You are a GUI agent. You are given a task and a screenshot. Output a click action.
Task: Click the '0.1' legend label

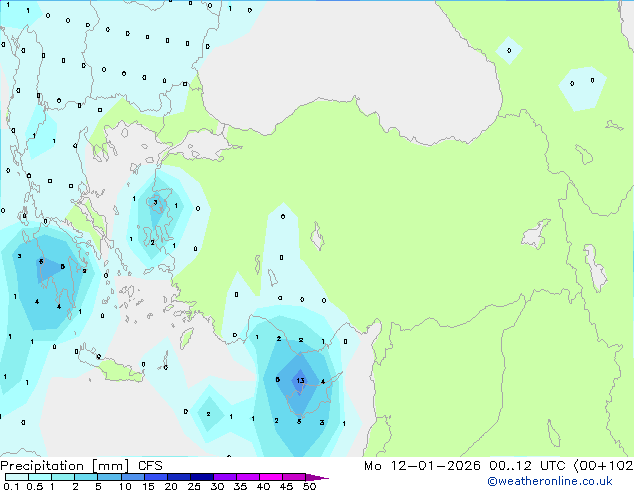point(11,486)
